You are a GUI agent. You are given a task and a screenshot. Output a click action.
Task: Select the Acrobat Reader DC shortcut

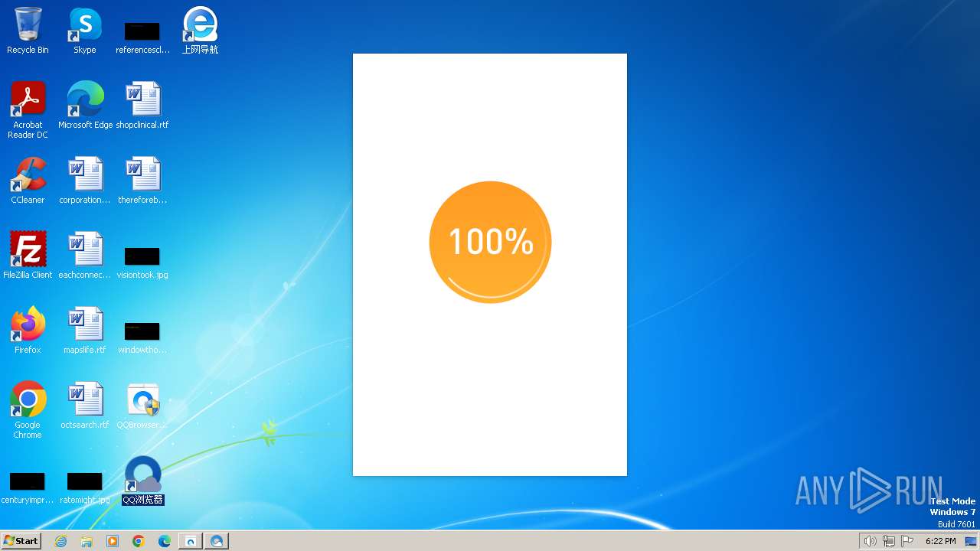pos(28,110)
